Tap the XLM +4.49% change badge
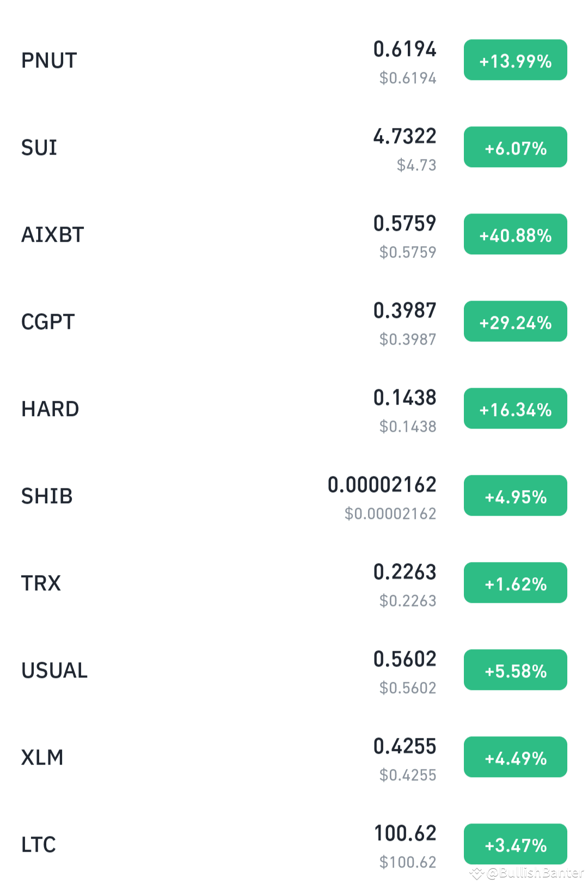This screenshot has height=885, width=588. pyautogui.click(x=515, y=757)
